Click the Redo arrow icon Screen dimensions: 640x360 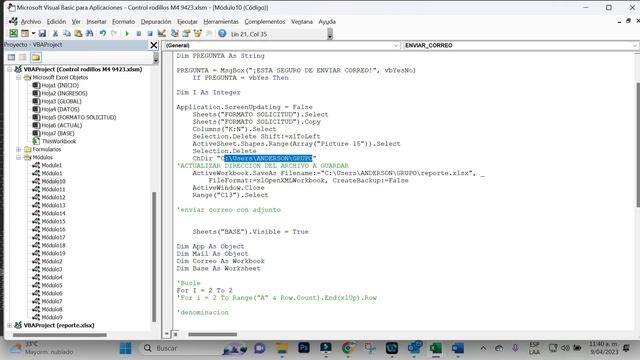coord(114,33)
